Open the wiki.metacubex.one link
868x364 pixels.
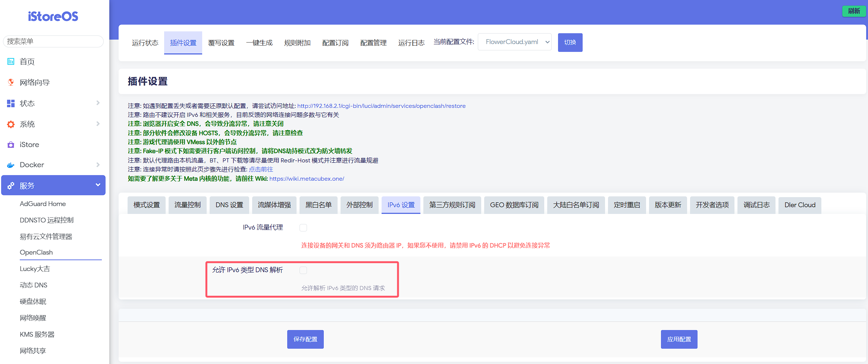point(307,179)
